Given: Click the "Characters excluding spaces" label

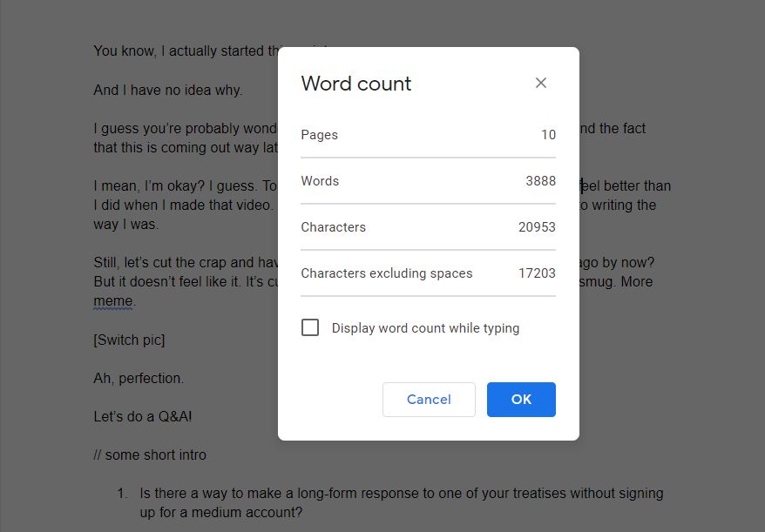Looking at the screenshot, I should [386, 273].
